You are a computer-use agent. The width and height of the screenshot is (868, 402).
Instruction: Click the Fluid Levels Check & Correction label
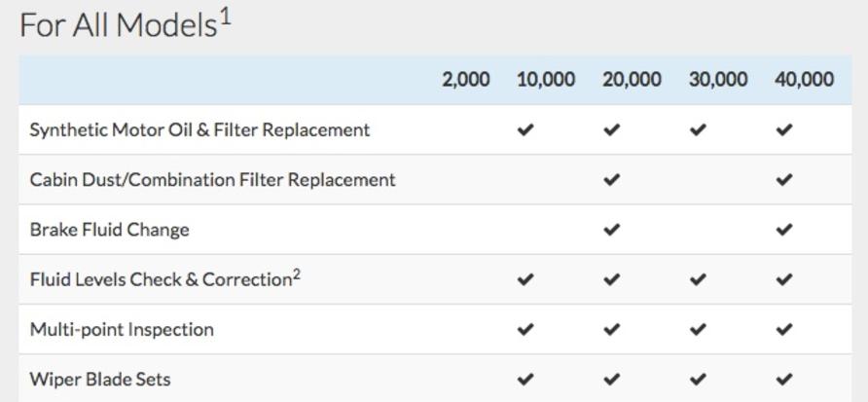162,280
